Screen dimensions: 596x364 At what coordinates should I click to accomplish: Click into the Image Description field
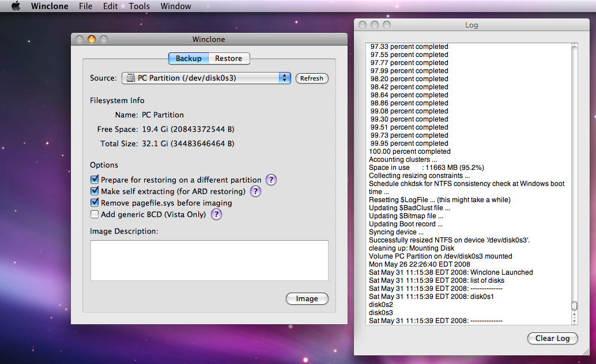point(209,261)
